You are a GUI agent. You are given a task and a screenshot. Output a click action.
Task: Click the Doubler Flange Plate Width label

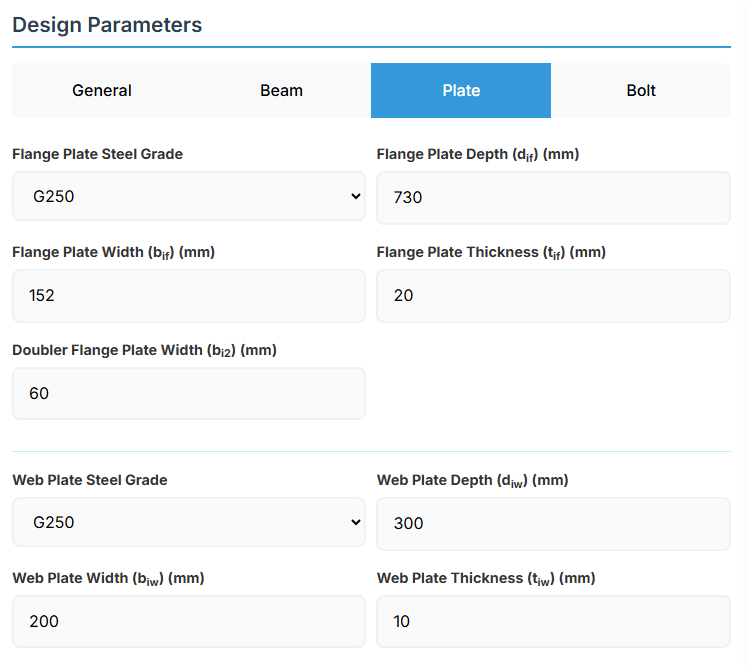144,350
